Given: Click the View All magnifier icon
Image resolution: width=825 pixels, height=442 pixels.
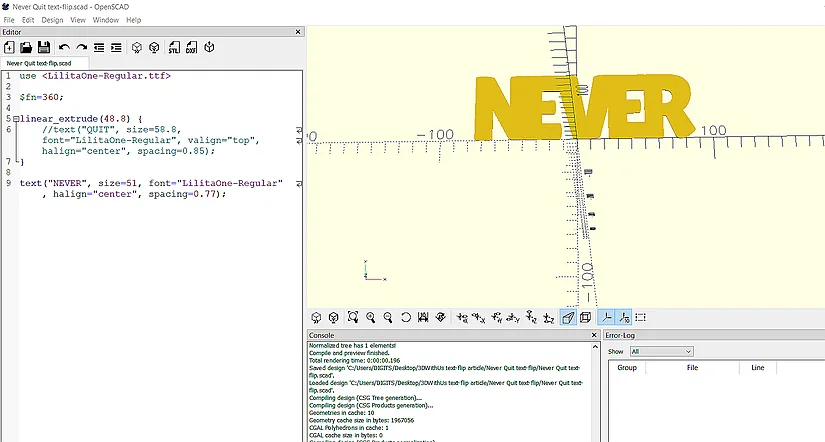Looking at the screenshot, I should (353, 317).
